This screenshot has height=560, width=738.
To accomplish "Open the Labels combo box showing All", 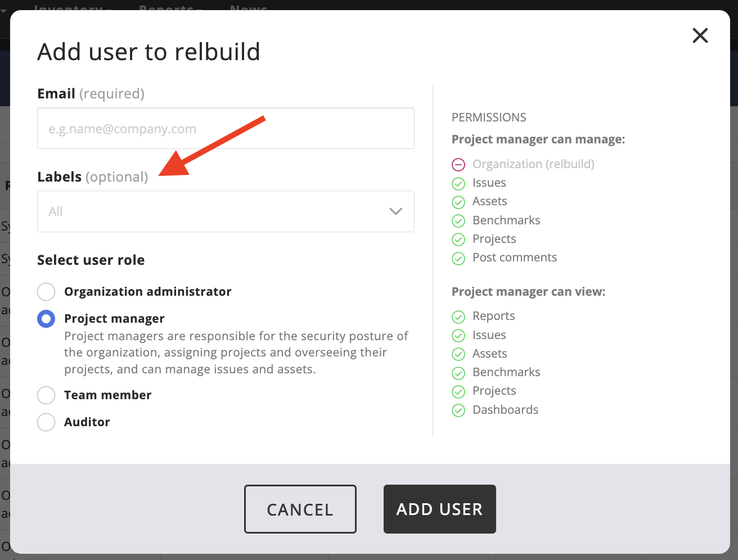I will click(214, 211).
